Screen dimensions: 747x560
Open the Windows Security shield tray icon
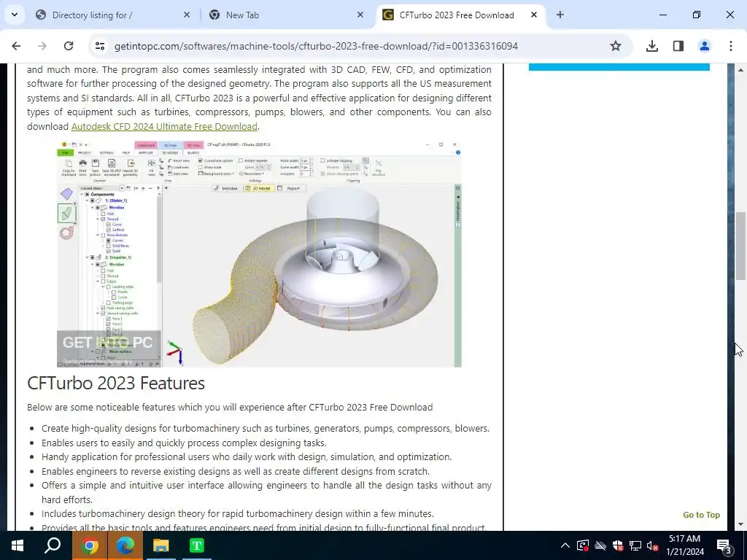(x=618, y=545)
